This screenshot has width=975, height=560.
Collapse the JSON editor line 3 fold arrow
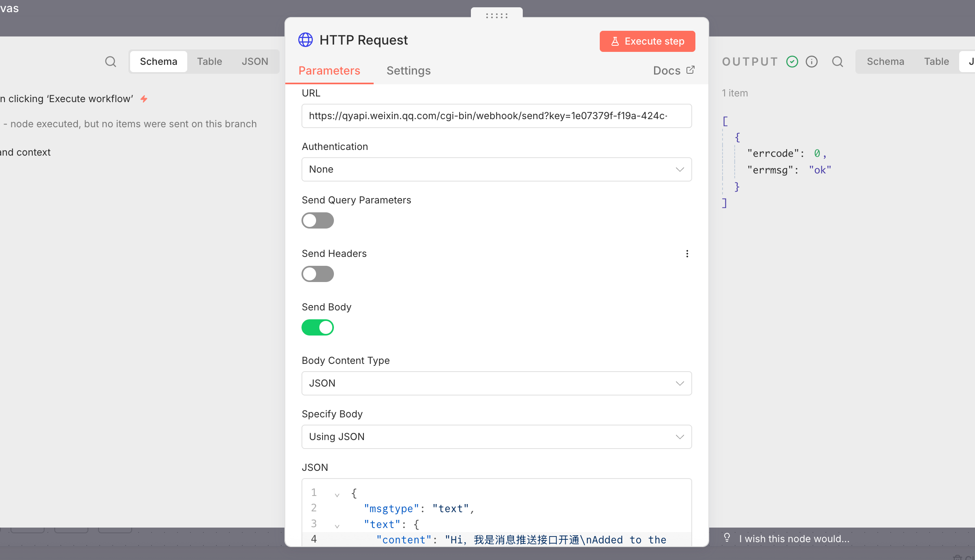tap(337, 526)
